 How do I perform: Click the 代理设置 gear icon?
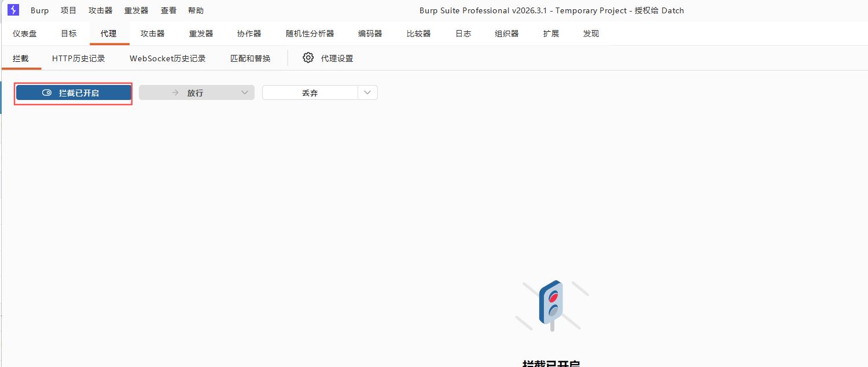point(308,58)
